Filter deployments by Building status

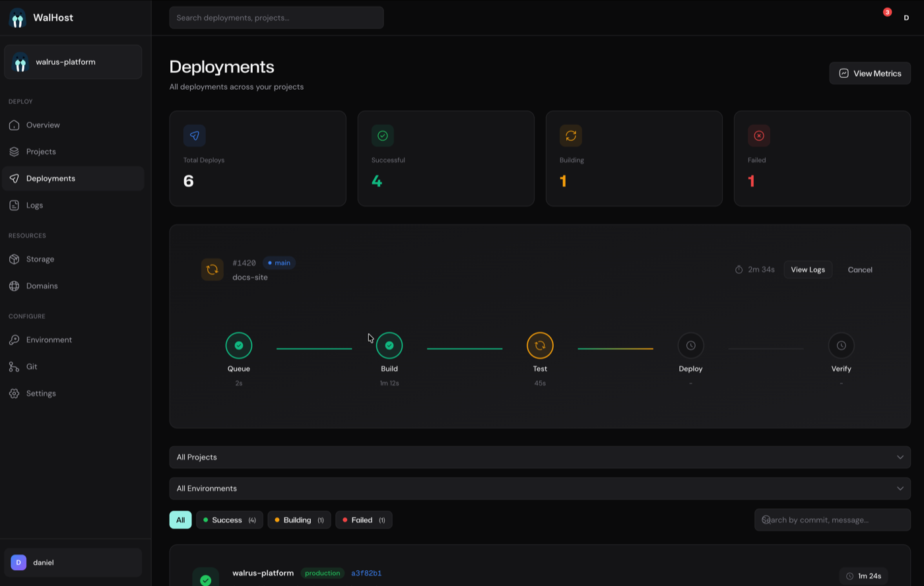[299, 520]
